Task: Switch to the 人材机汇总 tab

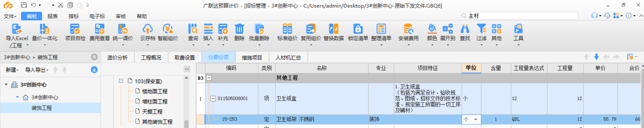Action: [x=288, y=57]
